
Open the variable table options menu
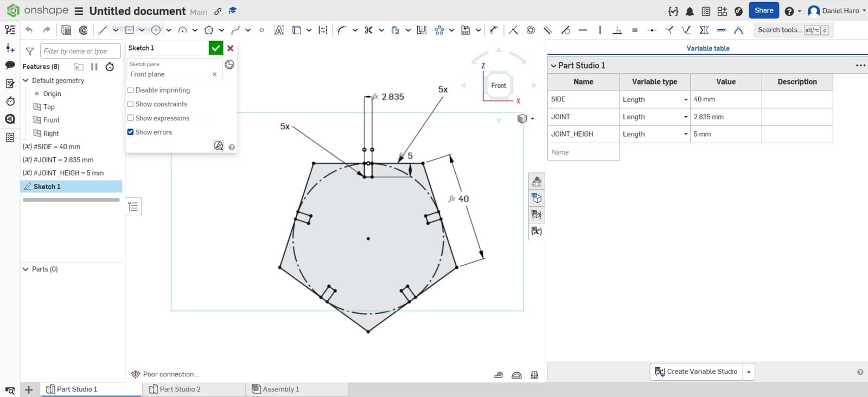860,66
